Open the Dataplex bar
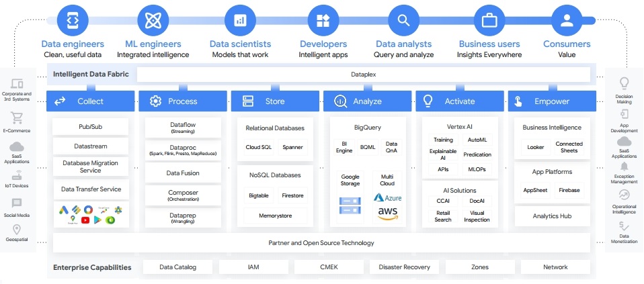Screen dimensions: 644x284 click(x=363, y=75)
